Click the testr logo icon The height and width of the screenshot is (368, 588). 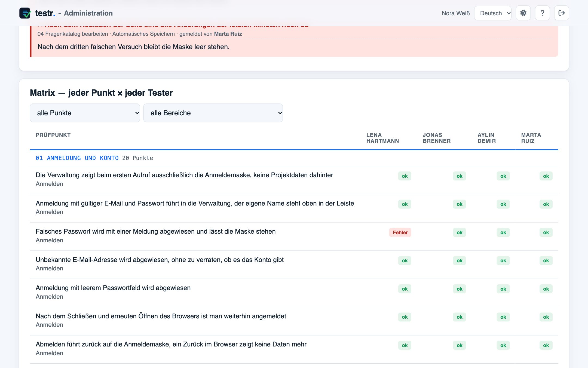[x=25, y=13]
